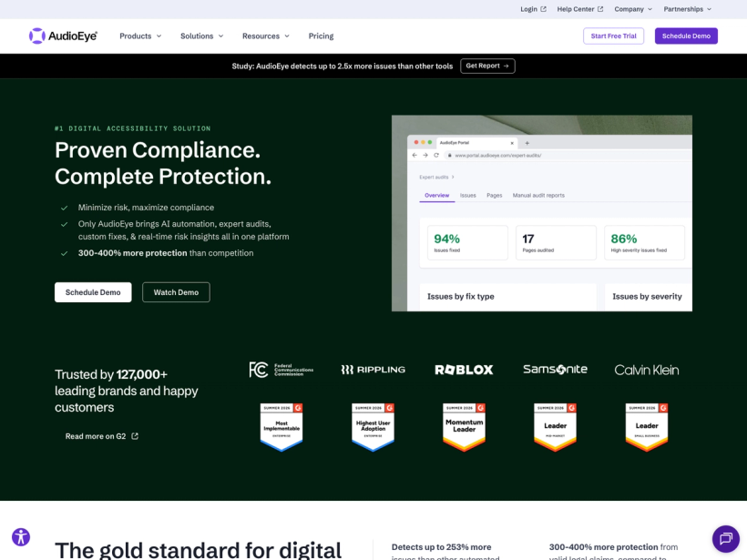This screenshot has height=560, width=747.
Task: Click the '#1 DIGITAL ACCESSIBILITY SOLUTION' label
Action: coord(132,128)
